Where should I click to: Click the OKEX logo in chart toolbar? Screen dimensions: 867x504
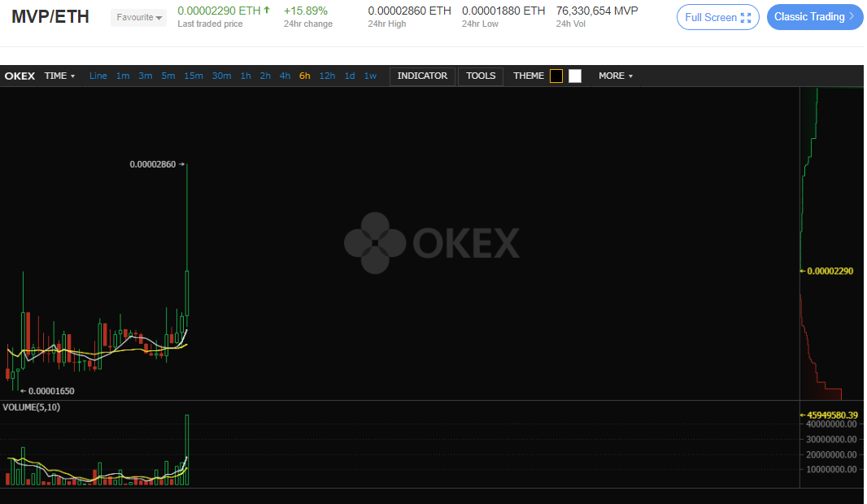pos(20,76)
